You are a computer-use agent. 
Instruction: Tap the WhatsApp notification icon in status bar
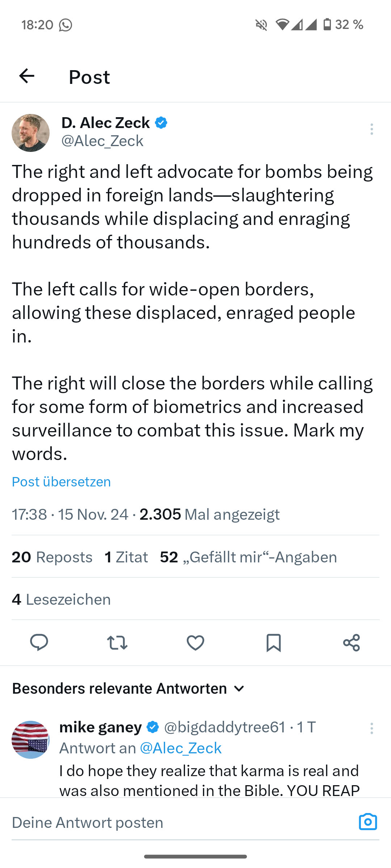66,25
